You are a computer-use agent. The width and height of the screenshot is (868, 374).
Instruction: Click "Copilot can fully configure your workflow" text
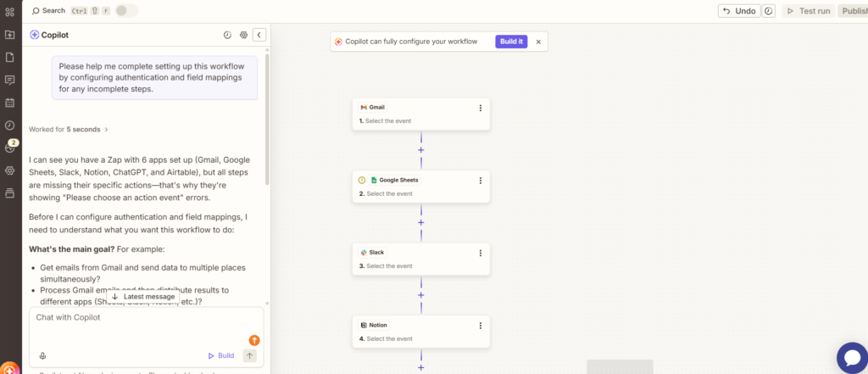click(411, 42)
